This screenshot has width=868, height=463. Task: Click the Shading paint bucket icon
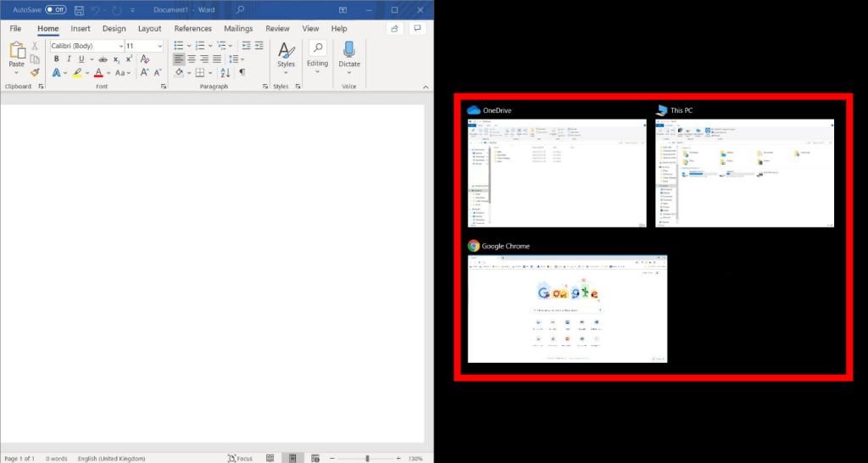pyautogui.click(x=180, y=73)
